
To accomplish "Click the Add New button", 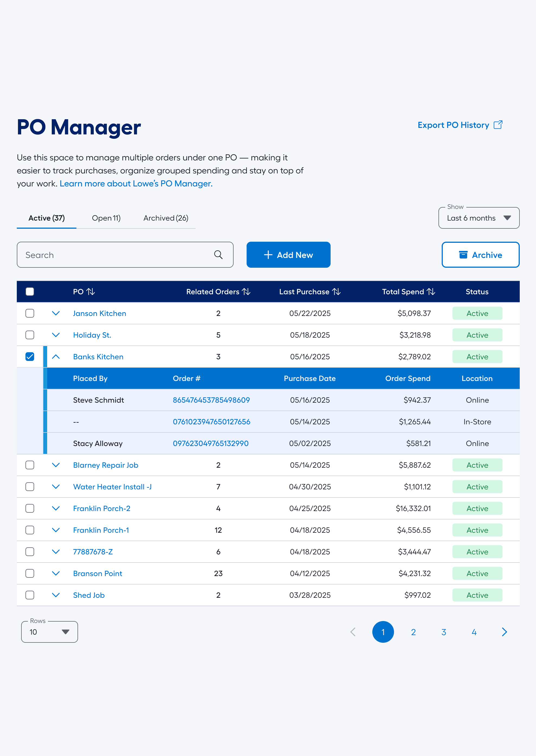I will point(288,254).
